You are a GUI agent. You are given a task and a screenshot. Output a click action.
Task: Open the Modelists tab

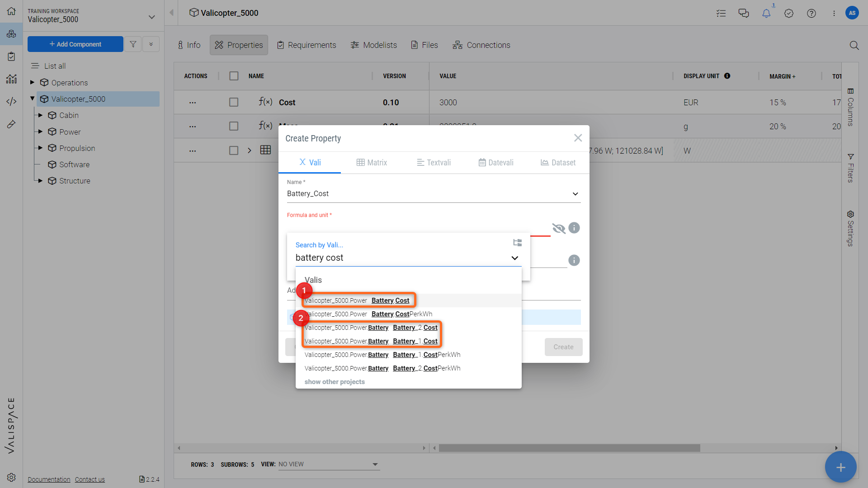pyautogui.click(x=374, y=45)
